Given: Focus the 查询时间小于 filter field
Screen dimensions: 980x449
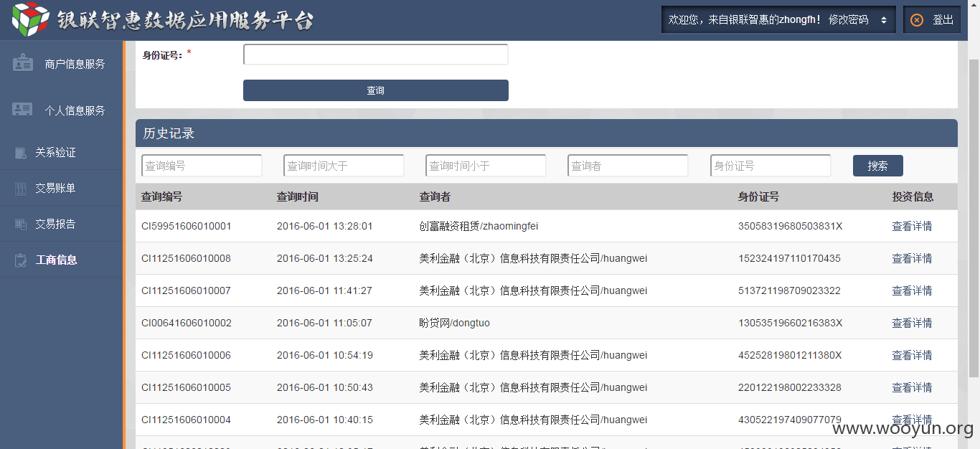Looking at the screenshot, I should tap(486, 166).
